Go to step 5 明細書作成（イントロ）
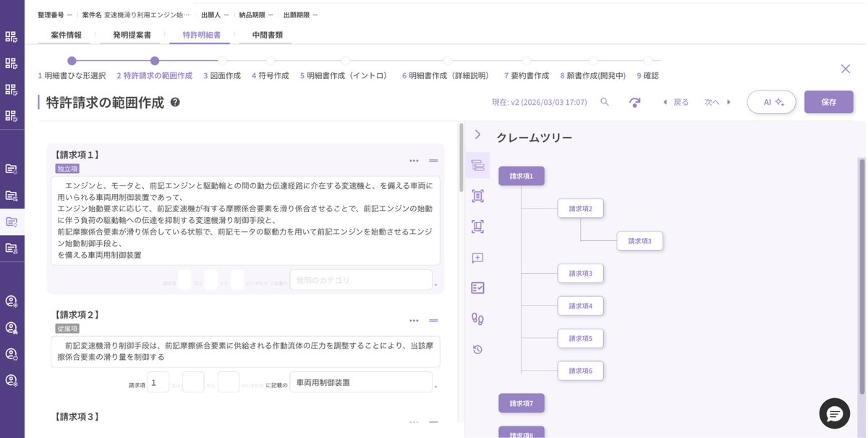This screenshot has width=868, height=438. (x=345, y=75)
